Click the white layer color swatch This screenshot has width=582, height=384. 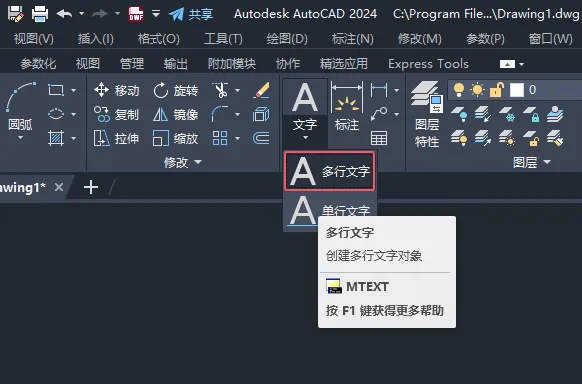point(517,90)
